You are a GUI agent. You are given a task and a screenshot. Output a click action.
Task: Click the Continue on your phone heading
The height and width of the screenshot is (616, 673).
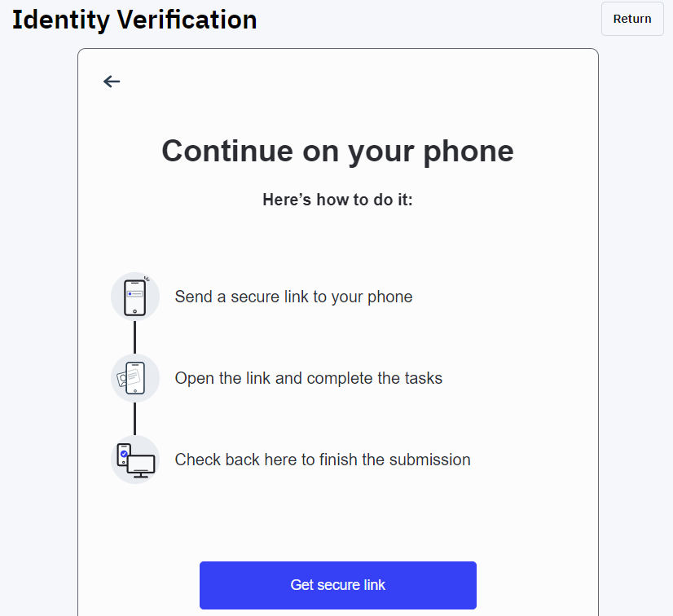click(337, 152)
